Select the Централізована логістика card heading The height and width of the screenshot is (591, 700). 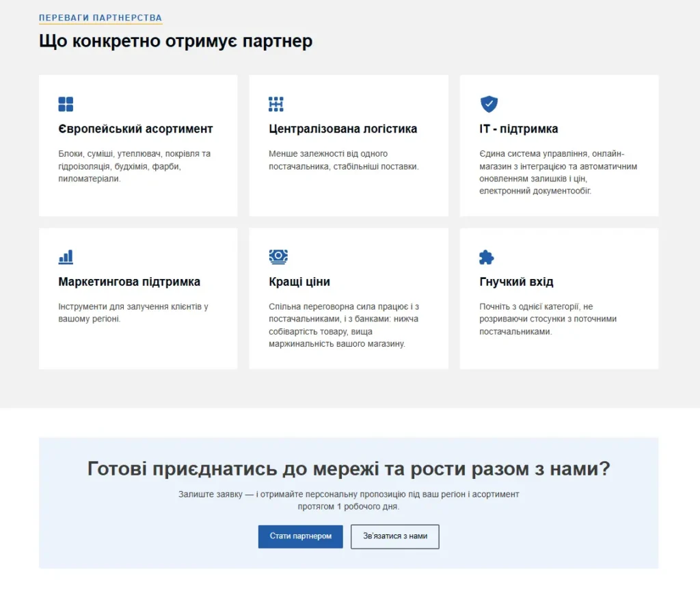(x=343, y=129)
